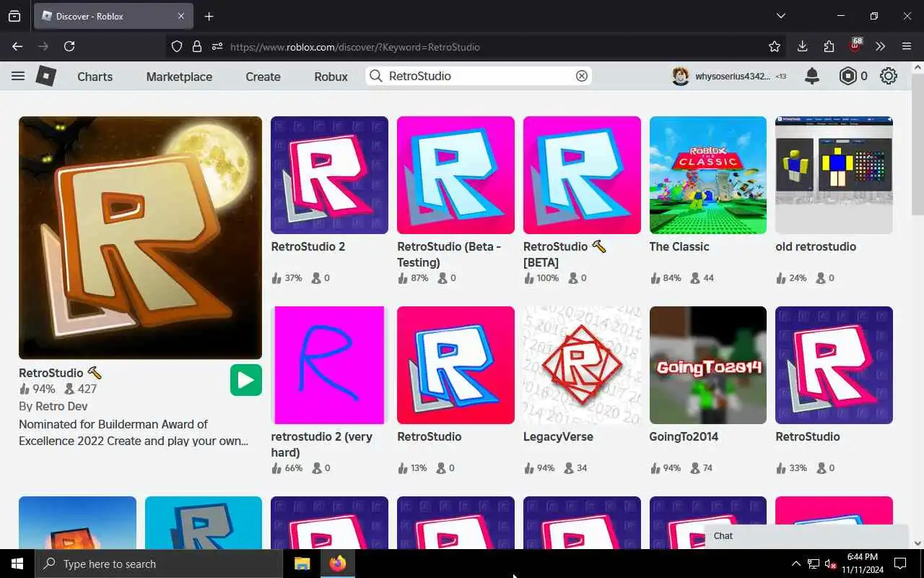This screenshot has width=924, height=578.
Task: Click the page vertical scrollbar
Action: coord(918,144)
